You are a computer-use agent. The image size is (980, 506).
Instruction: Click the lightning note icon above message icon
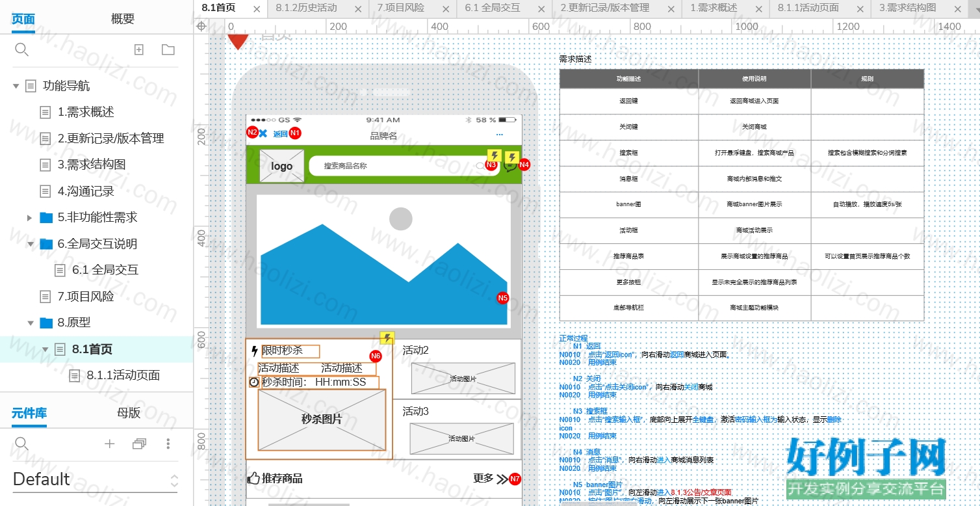512,157
